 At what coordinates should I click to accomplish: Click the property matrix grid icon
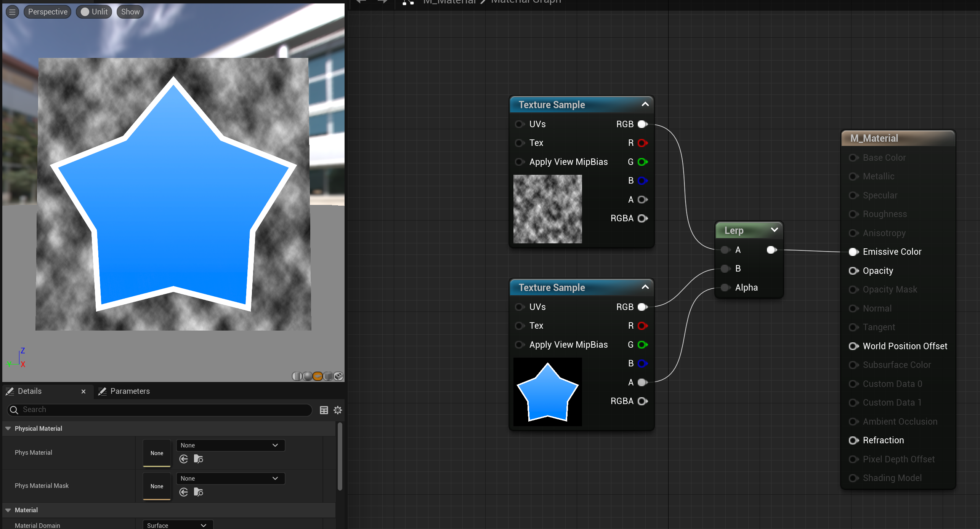[x=324, y=410]
